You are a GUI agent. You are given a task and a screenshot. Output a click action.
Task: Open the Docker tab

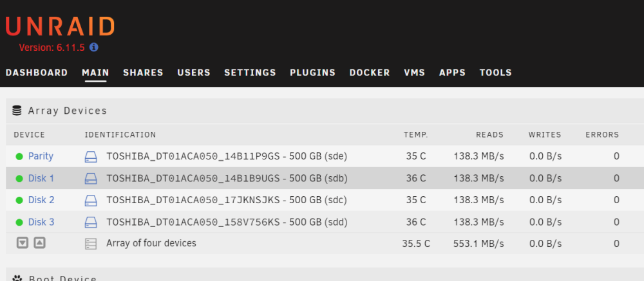pos(370,73)
